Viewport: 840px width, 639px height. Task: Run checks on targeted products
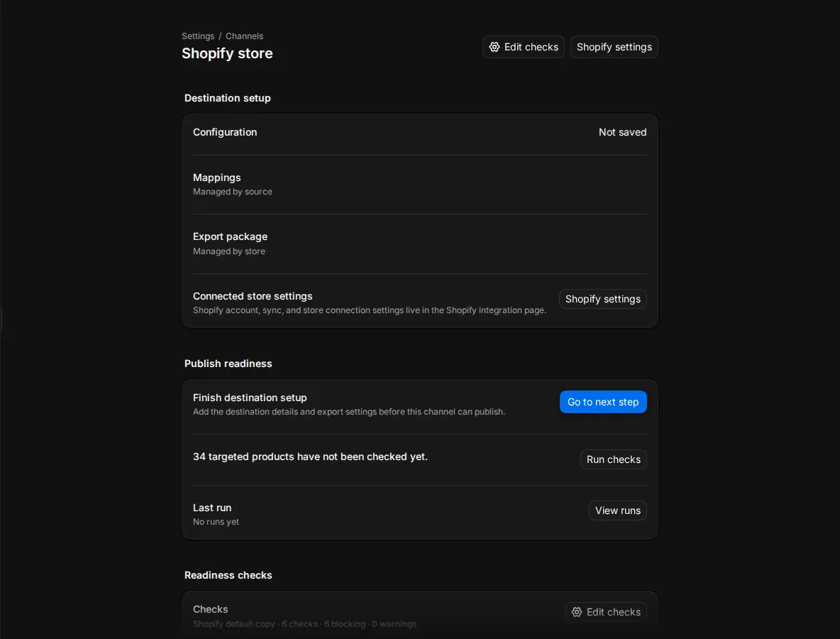coord(614,459)
